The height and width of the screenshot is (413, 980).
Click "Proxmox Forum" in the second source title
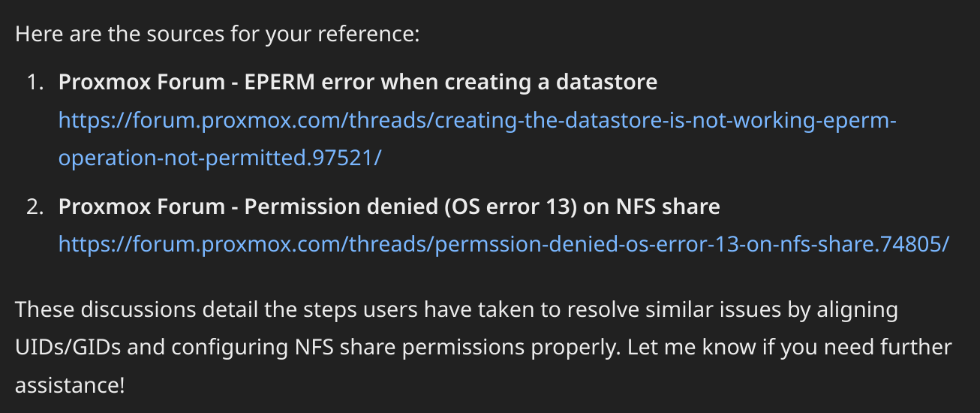tap(142, 205)
